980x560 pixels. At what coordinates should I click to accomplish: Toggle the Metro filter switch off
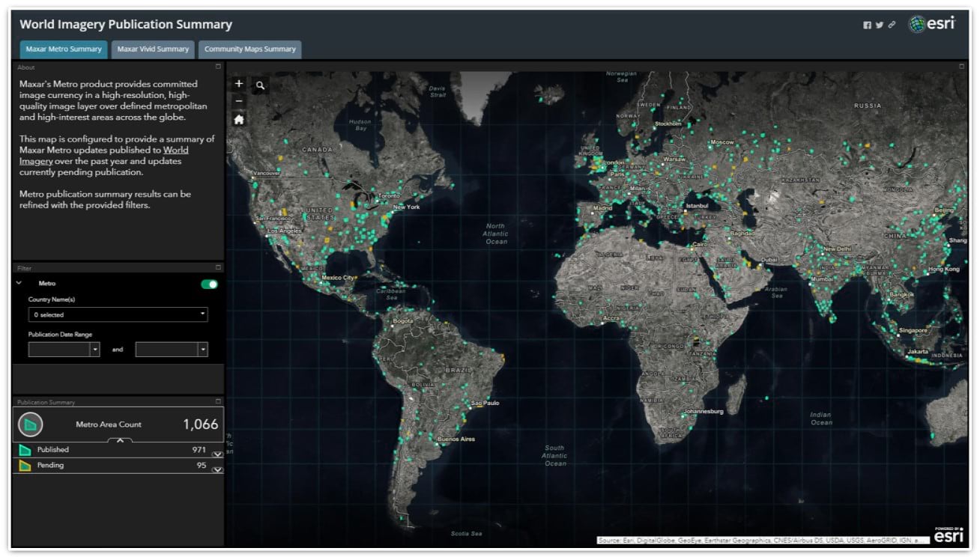pyautogui.click(x=209, y=284)
